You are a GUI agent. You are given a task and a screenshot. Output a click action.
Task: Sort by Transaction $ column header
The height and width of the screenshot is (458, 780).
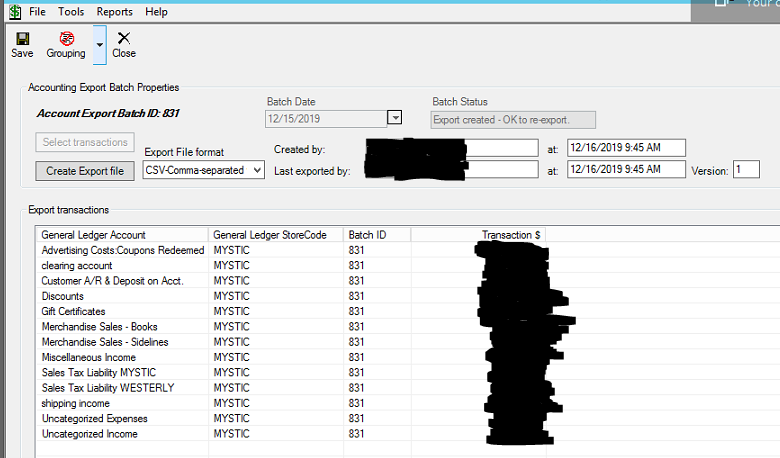[x=479, y=235]
